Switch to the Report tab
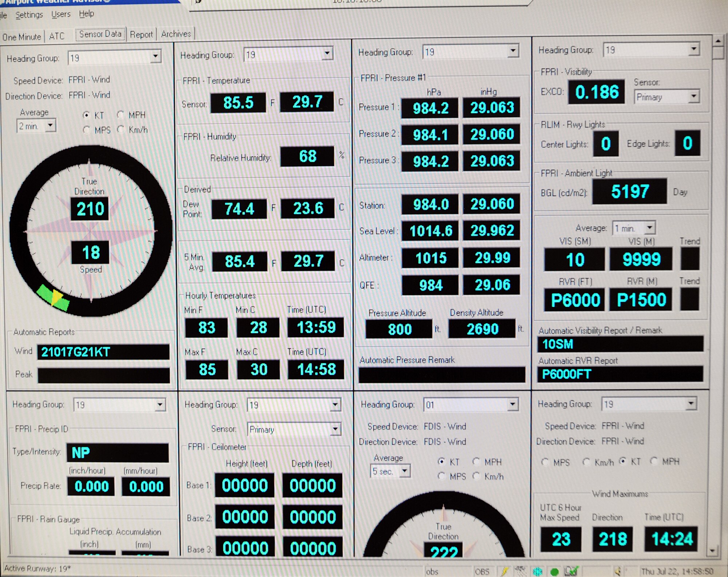 (141, 35)
